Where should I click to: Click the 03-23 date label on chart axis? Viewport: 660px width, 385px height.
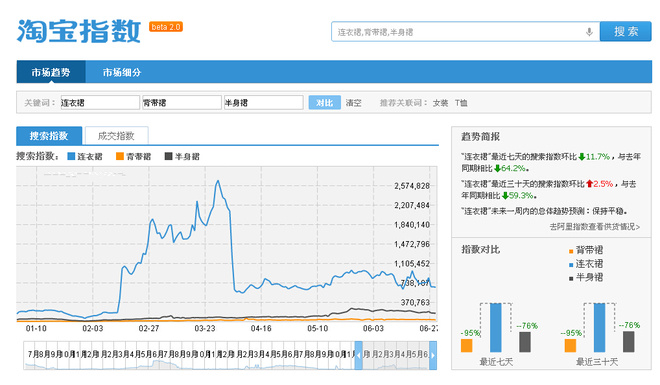[205, 328]
